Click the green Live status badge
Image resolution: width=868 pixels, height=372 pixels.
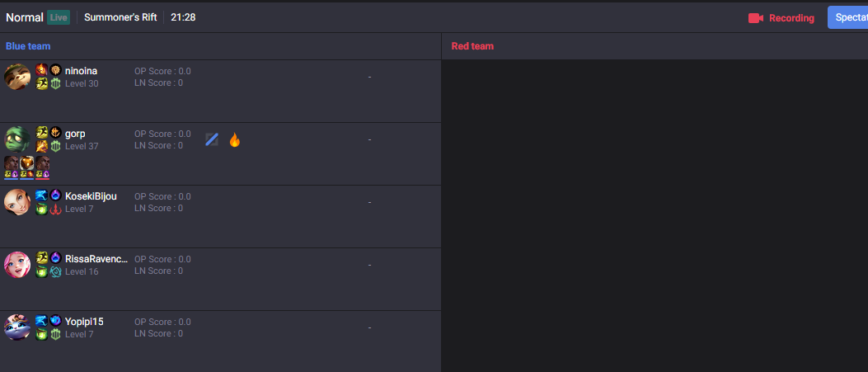pyautogui.click(x=59, y=17)
